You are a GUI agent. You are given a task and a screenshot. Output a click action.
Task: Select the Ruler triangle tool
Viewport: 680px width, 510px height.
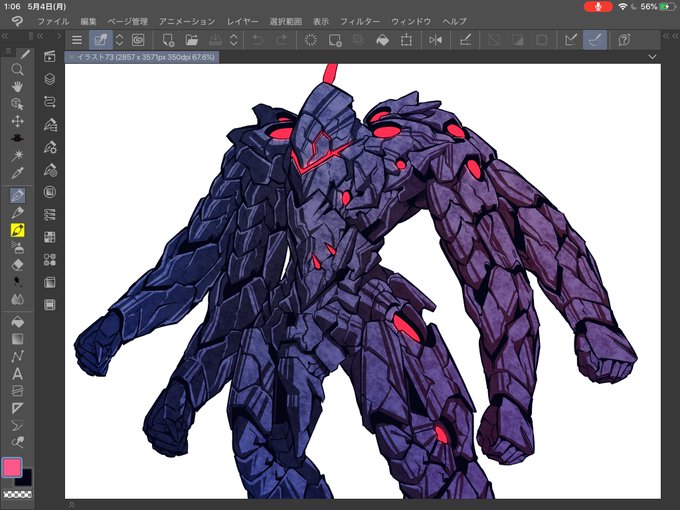pos(17,408)
